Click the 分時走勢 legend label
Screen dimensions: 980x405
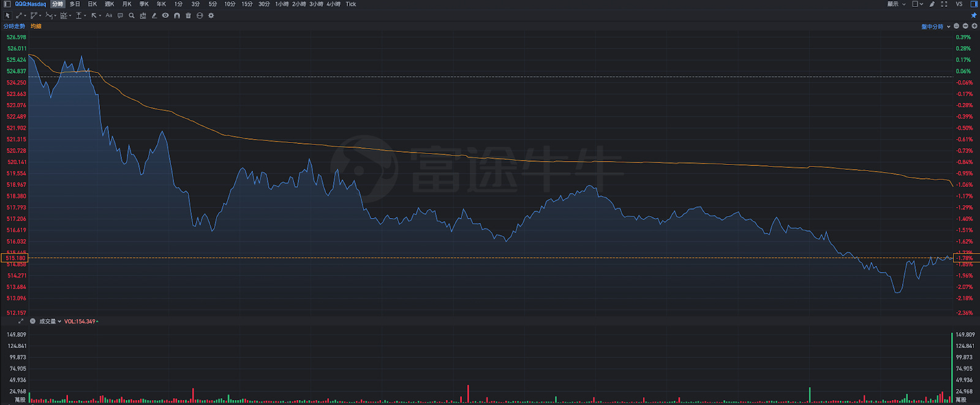click(x=14, y=26)
